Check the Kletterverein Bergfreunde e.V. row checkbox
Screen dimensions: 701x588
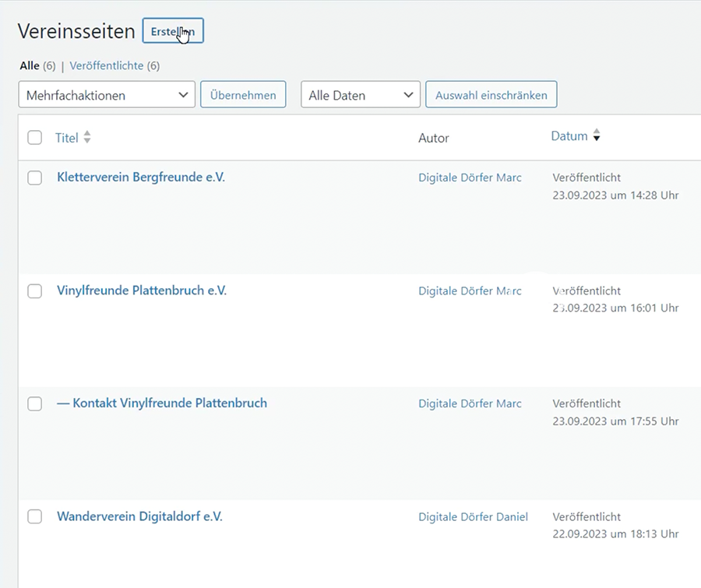point(34,178)
